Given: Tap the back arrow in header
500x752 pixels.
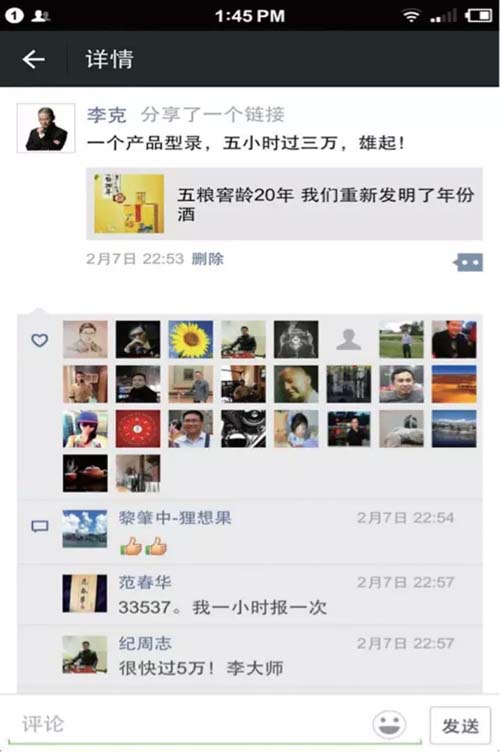Looking at the screenshot, I should [x=34, y=59].
